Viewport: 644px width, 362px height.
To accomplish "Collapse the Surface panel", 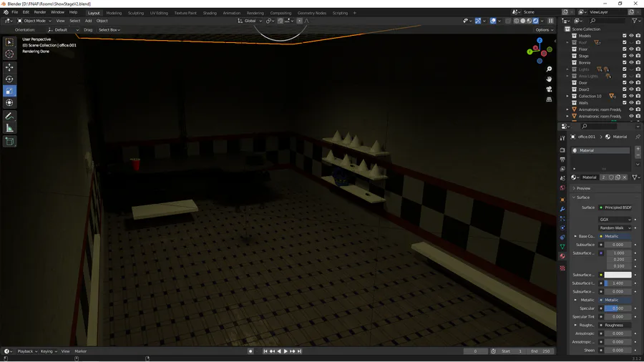I will (582, 198).
